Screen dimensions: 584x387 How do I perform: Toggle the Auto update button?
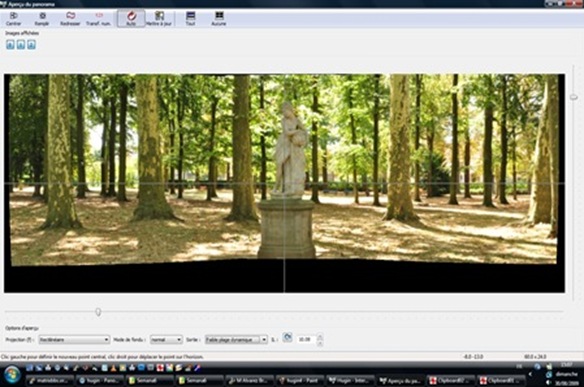[131, 18]
